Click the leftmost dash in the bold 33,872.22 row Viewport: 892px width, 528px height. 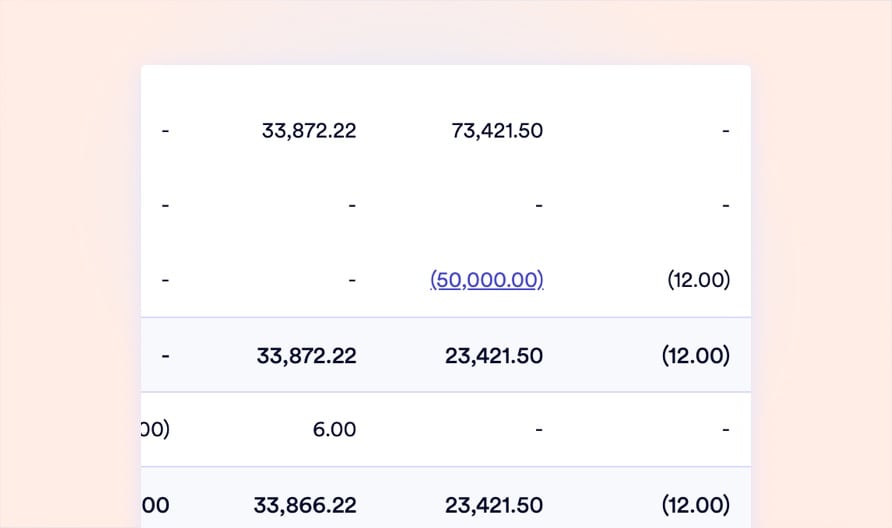[165, 356]
